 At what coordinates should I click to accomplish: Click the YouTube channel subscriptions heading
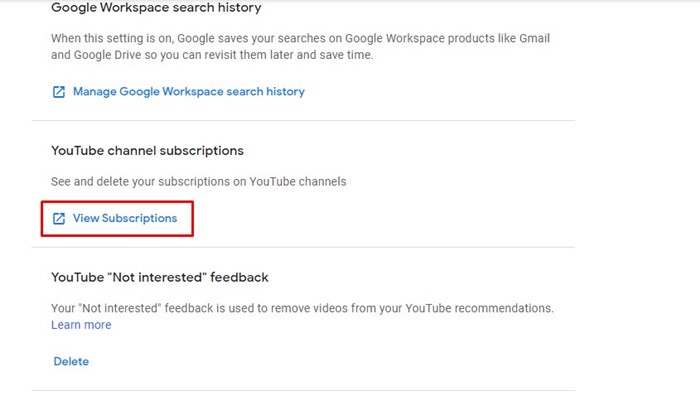point(147,151)
